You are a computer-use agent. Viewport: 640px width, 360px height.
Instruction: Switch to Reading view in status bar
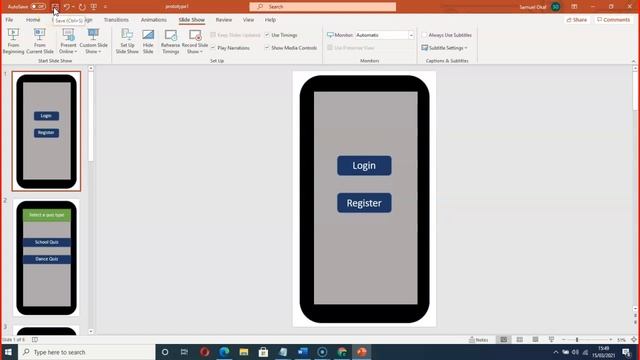click(535, 340)
